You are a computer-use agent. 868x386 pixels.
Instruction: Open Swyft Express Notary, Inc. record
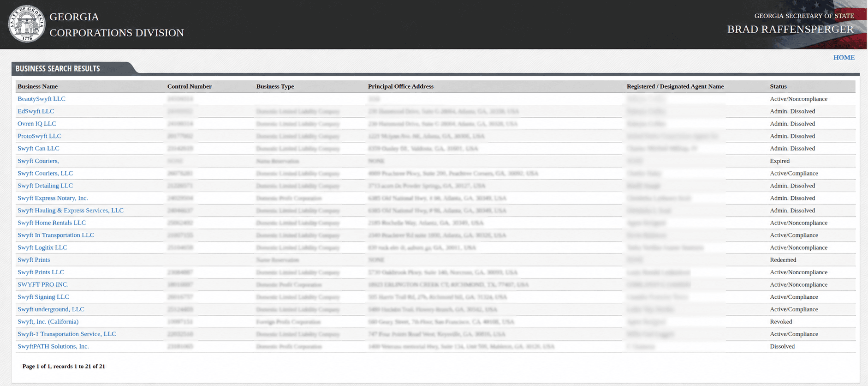(x=53, y=198)
